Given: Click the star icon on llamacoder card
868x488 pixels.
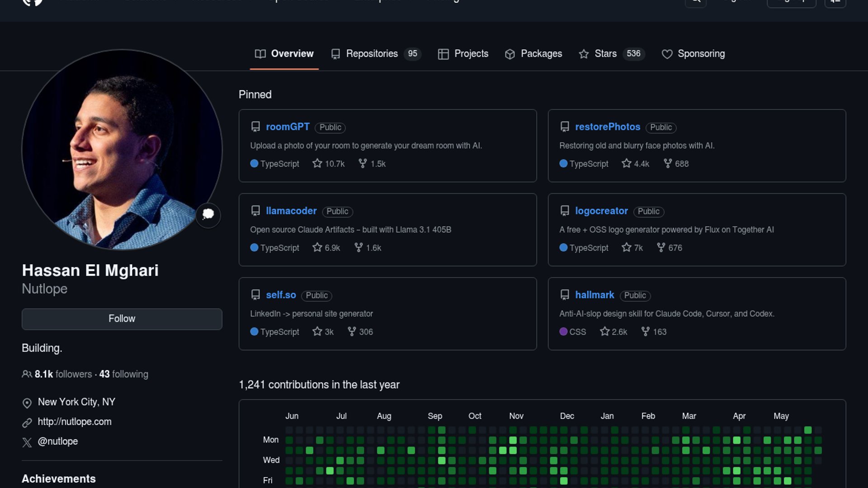Looking at the screenshot, I should point(317,247).
